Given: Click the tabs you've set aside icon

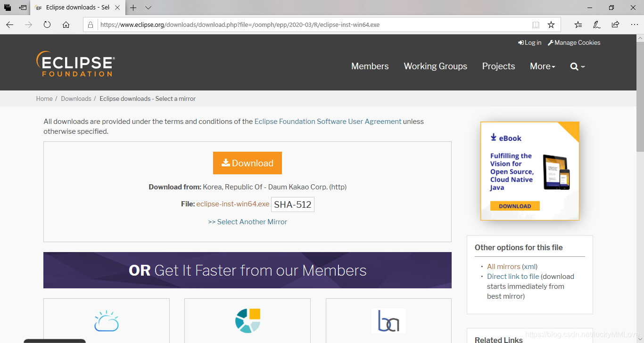Looking at the screenshot, I should (8, 8).
